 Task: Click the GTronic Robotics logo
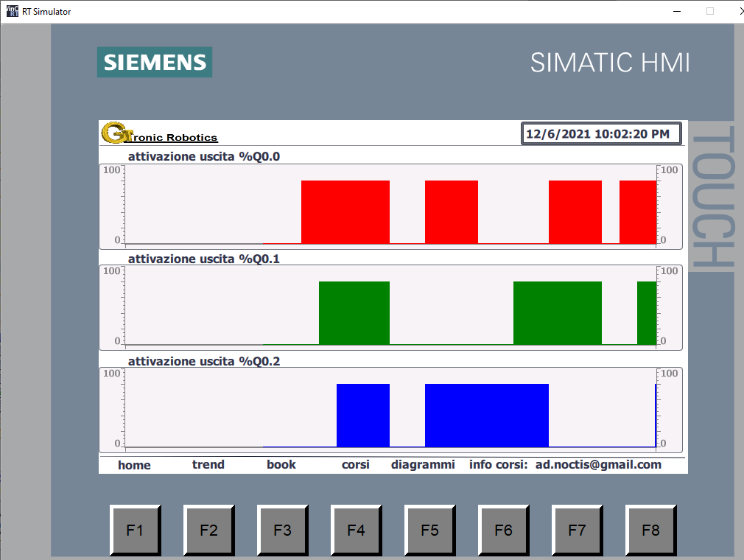159,133
